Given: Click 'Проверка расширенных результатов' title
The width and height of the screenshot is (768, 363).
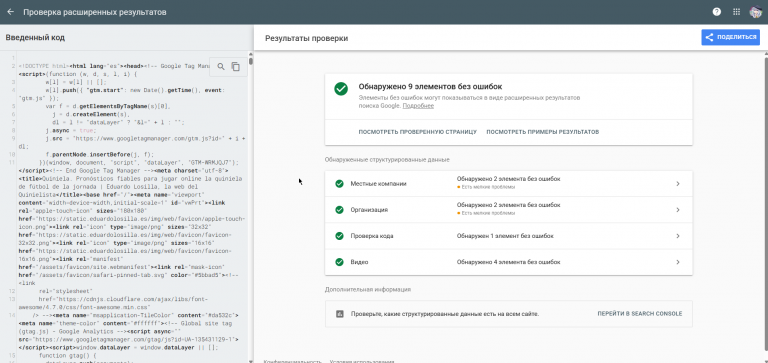Looking at the screenshot, I should point(95,12).
